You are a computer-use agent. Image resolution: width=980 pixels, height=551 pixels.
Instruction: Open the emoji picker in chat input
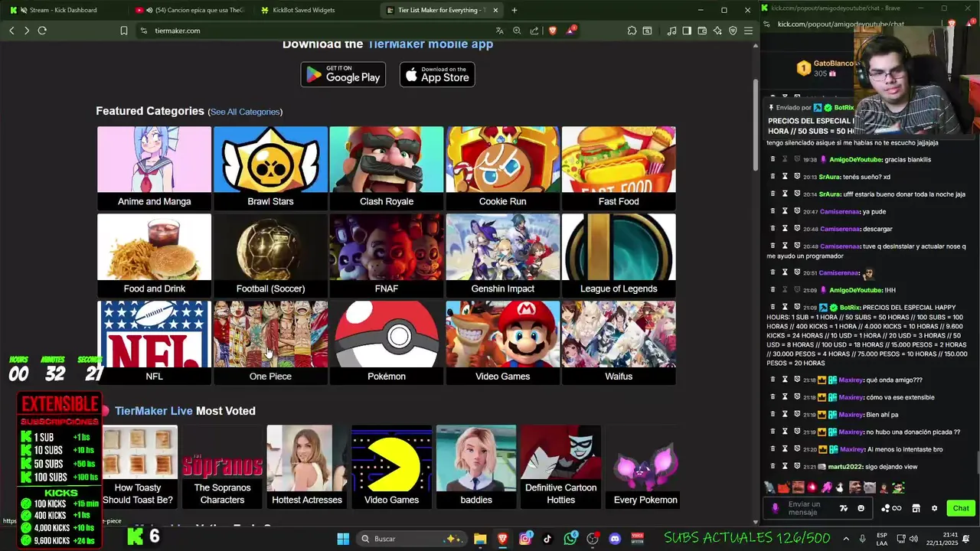[861, 508]
